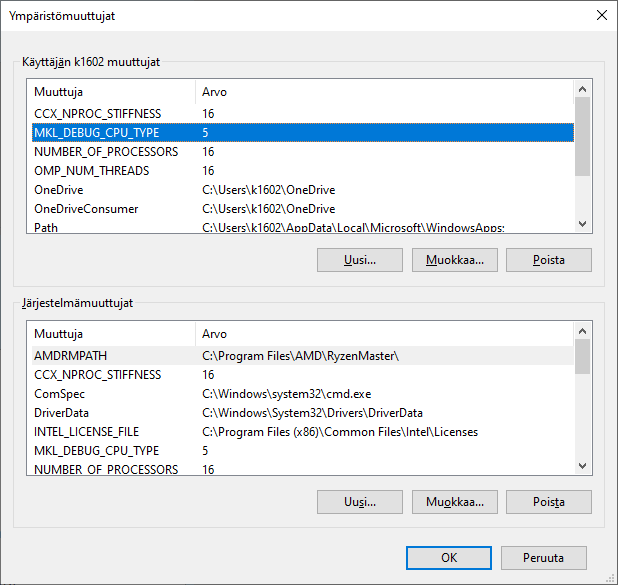Screen dimensions: 619x586
Task: Click Muokkaa... under user variables
Action: pos(455,260)
